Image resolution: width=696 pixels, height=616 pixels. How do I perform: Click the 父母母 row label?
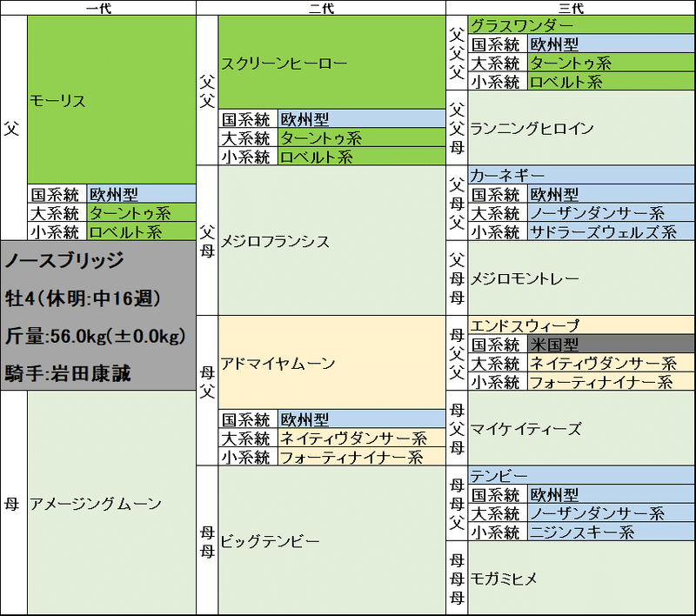(x=457, y=278)
